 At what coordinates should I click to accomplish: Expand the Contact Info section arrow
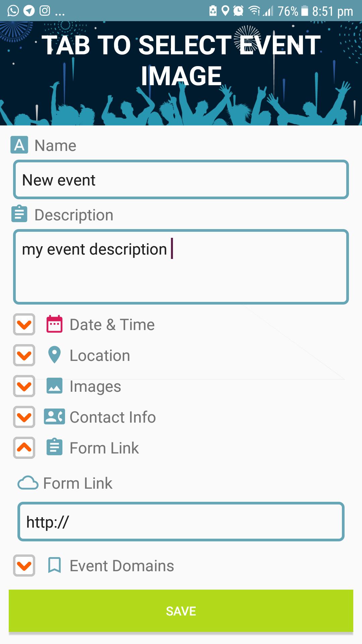pos(24,417)
